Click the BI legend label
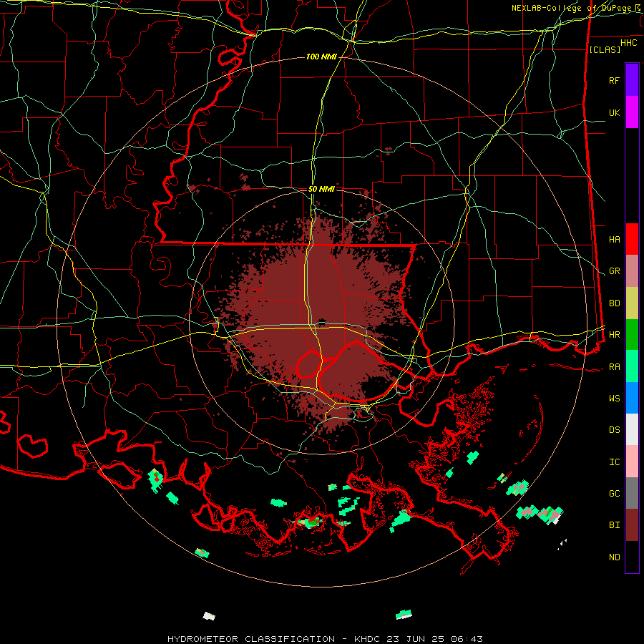 pyautogui.click(x=614, y=525)
